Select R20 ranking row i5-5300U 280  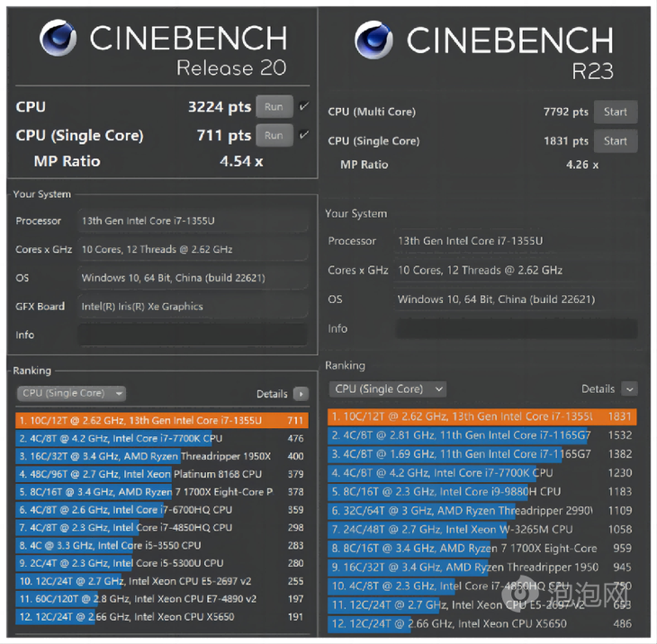tap(162, 563)
